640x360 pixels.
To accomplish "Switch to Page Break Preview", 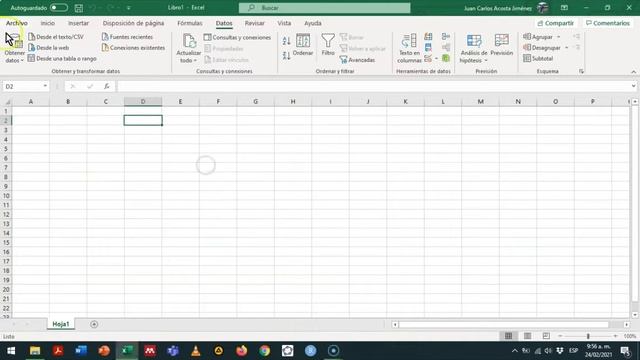I will tap(546, 336).
